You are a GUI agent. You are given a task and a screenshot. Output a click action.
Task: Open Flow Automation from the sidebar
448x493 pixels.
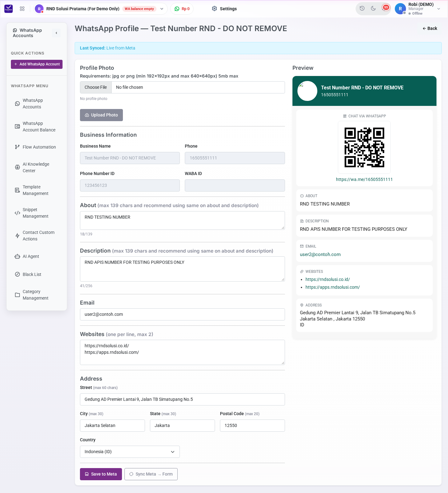[37, 147]
